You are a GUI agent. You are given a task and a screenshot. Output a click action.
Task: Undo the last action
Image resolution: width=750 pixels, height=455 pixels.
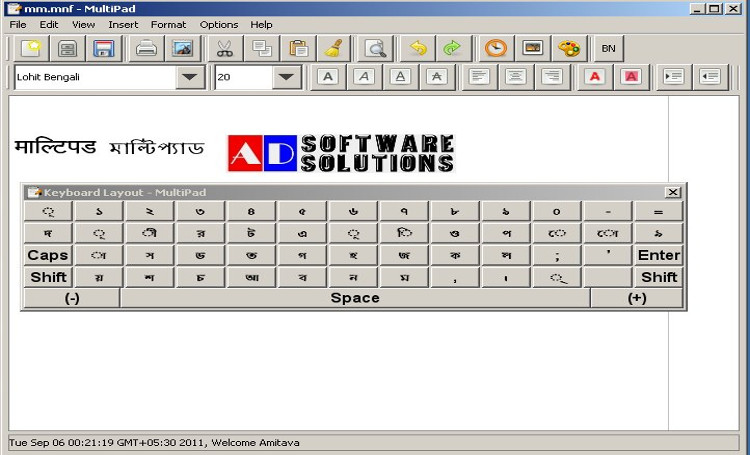(418, 48)
